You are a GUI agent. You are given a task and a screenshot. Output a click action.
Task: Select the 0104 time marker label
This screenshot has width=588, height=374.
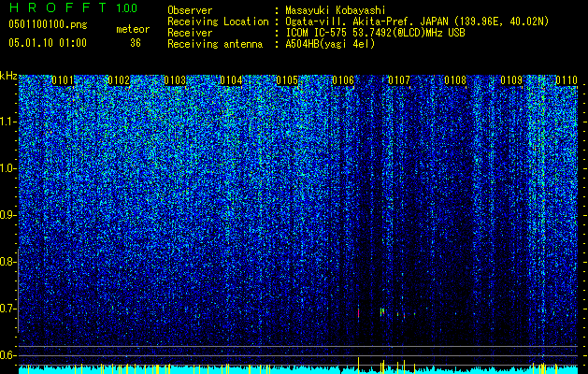pos(231,80)
